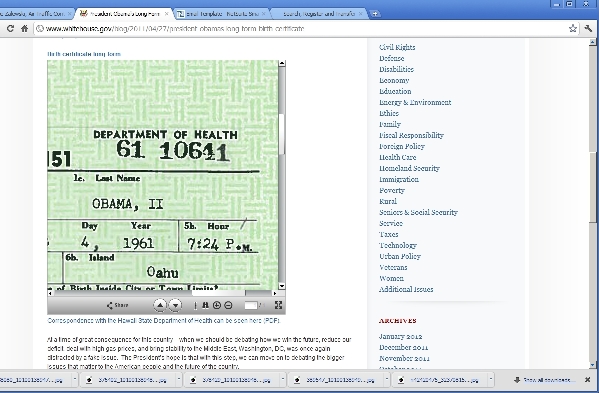Image resolution: width=599 pixels, height=393 pixels.
Task: Open the Family issue link
Action: [390, 124]
